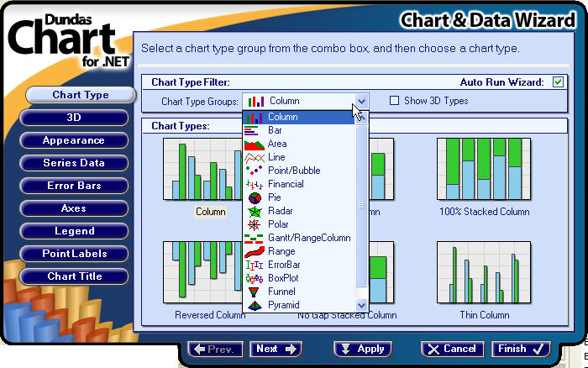Select Funnel from the dropdown list
The width and height of the screenshot is (588, 368).
(x=299, y=292)
